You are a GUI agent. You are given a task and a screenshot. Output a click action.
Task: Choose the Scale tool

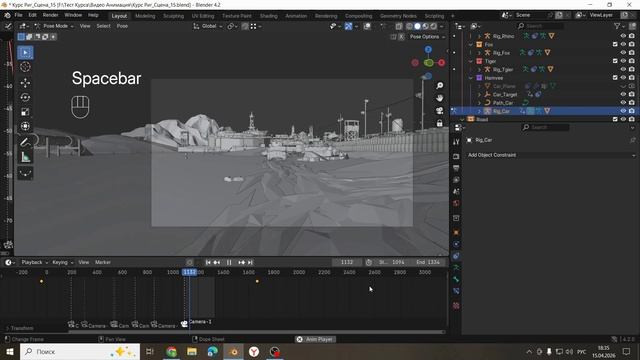tap(25, 112)
